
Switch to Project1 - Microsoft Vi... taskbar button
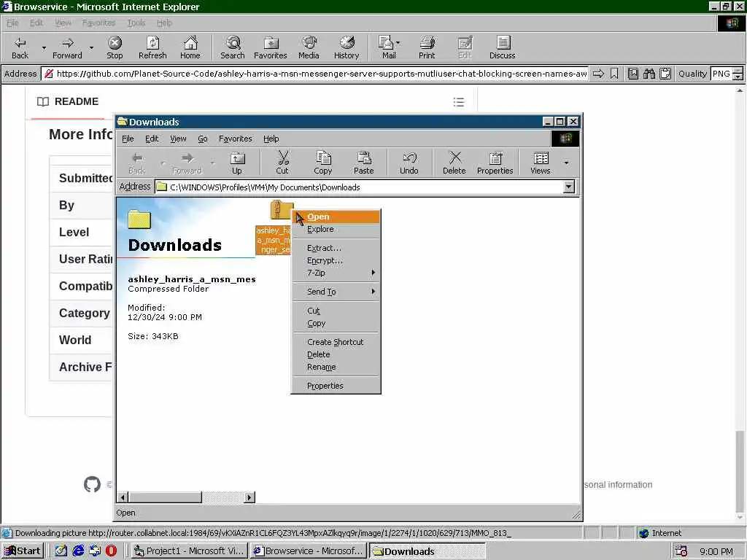189,551
